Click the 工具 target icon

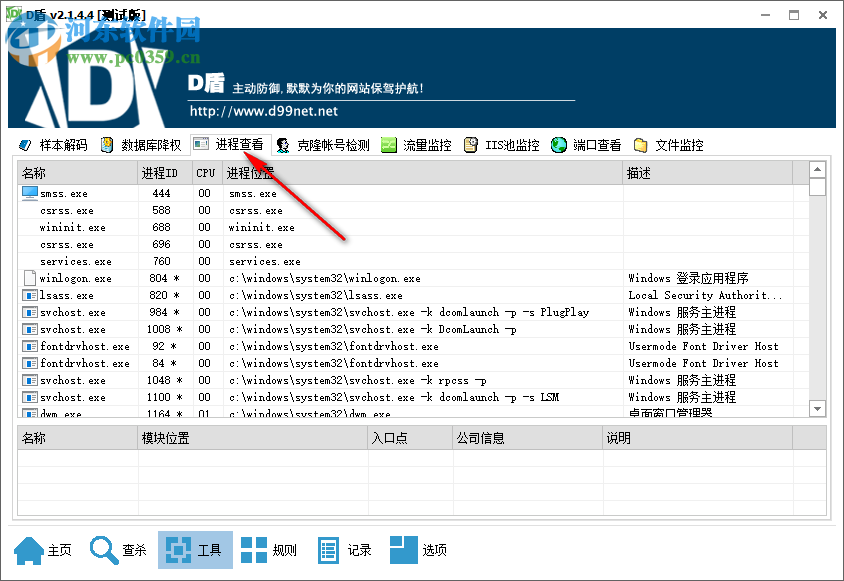point(179,550)
